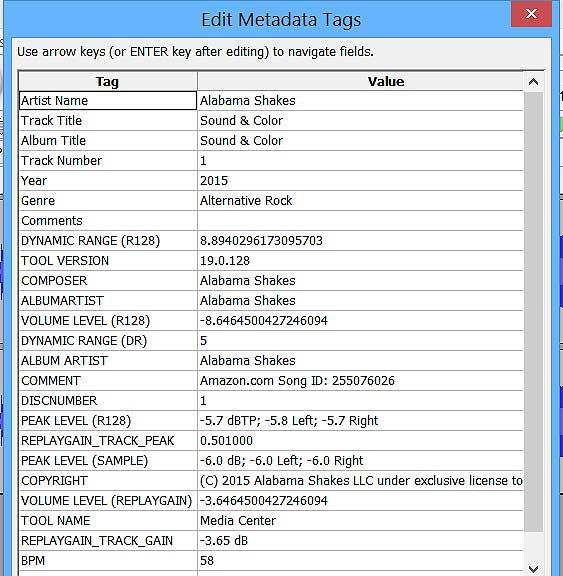
Task: Edit the Track Number value 1
Action: tap(361, 161)
